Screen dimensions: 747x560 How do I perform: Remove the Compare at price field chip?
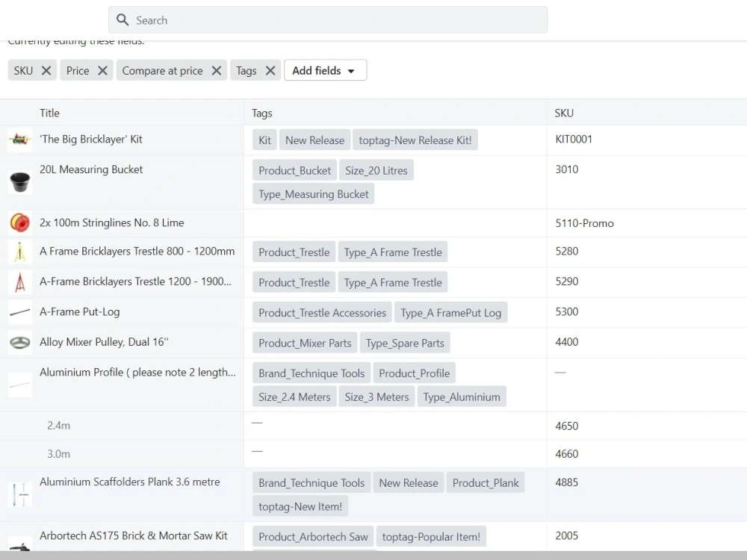point(217,70)
